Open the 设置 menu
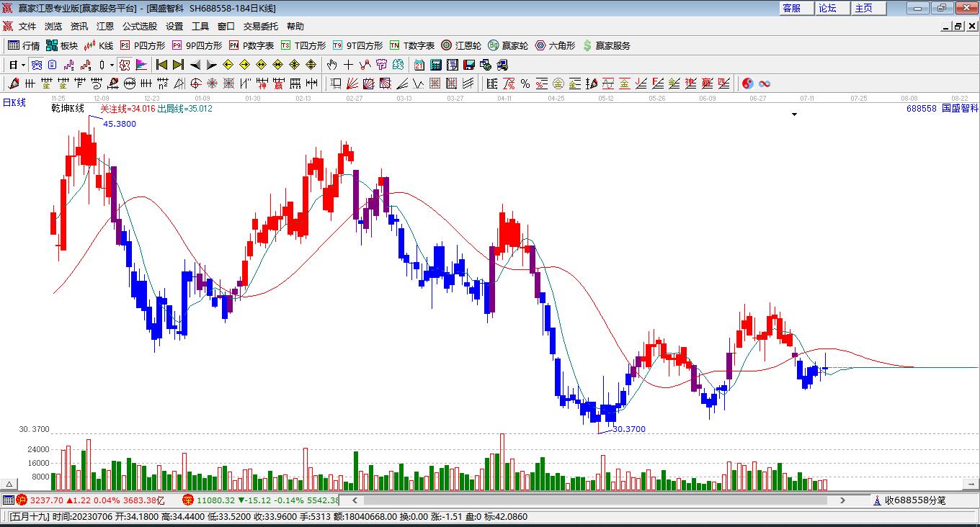The width and height of the screenshot is (980, 527). (174, 27)
